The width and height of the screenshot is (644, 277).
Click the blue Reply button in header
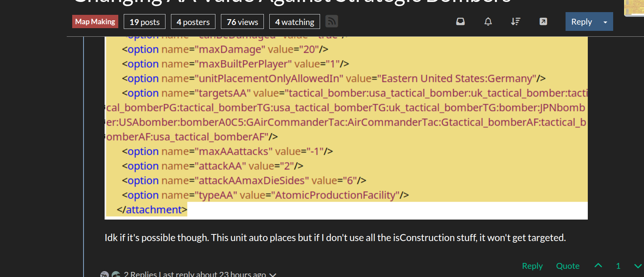tap(582, 21)
